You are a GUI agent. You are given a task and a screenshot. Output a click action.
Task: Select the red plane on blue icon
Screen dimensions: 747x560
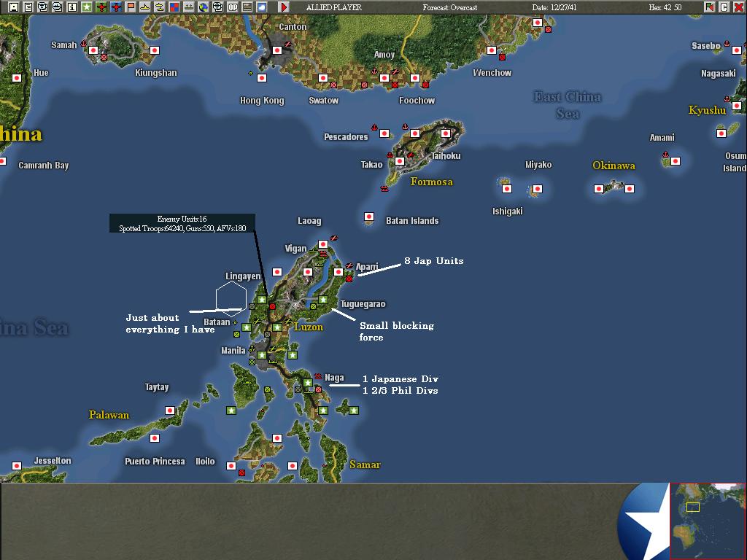(x=116, y=7)
